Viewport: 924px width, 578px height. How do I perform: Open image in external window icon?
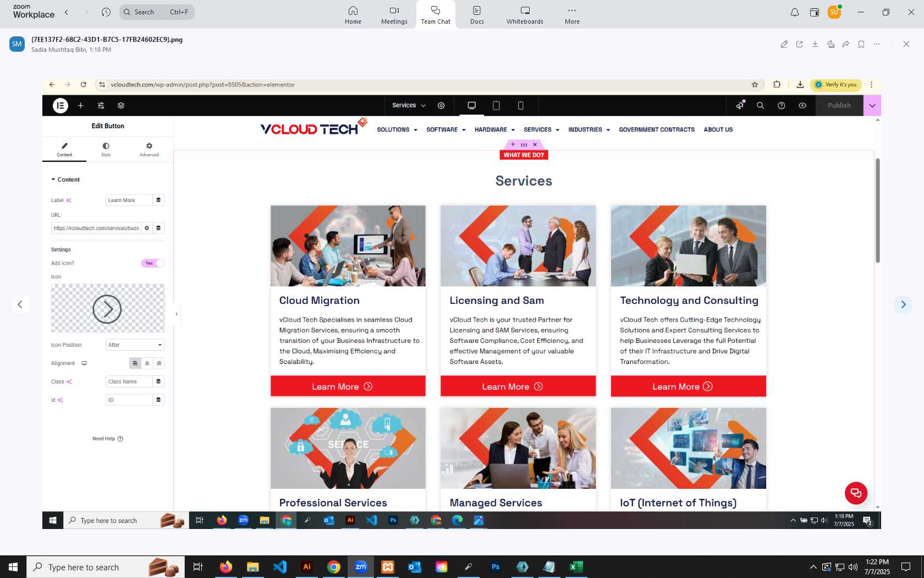[x=800, y=44]
